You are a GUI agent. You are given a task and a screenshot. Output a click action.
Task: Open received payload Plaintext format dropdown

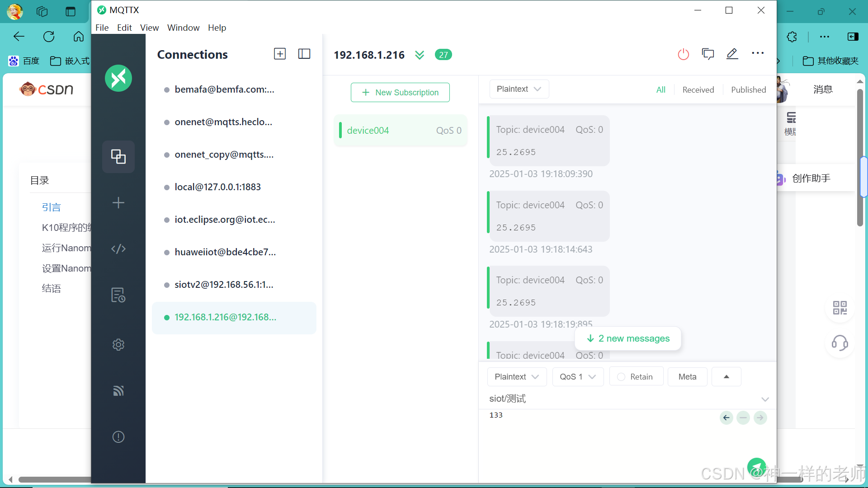(x=519, y=89)
